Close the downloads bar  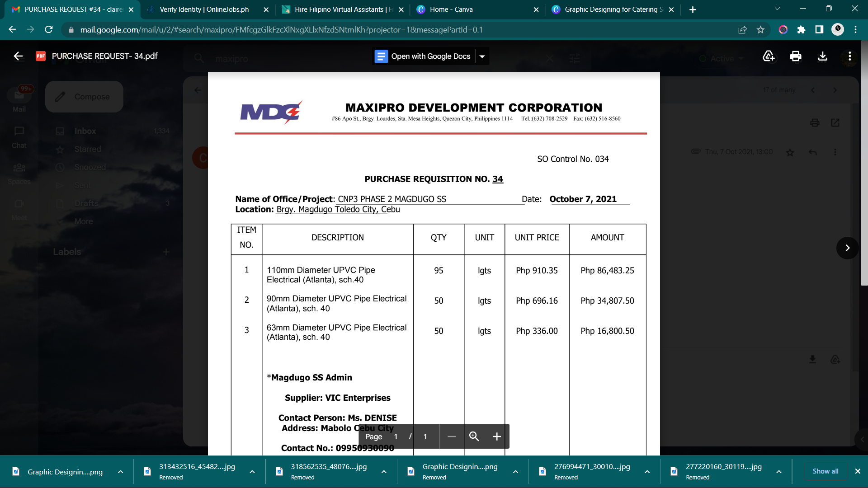[858, 471]
